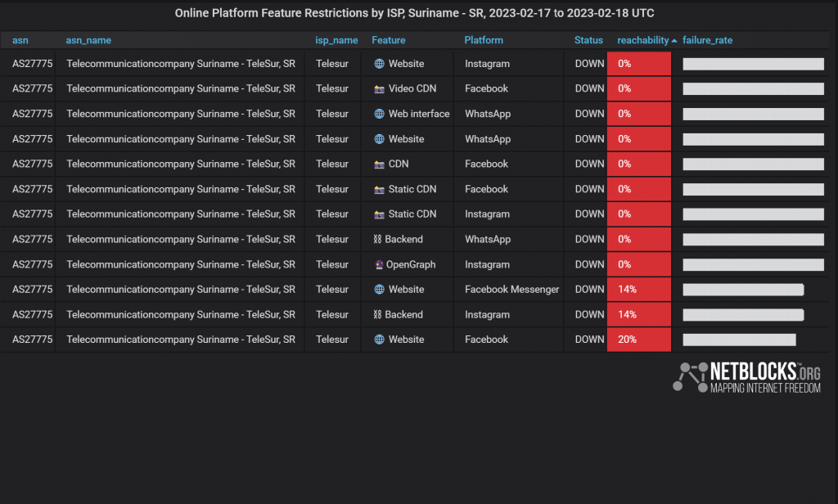Viewport: 838px width, 504px height.
Task: Sort by failure_rate column header
Action: click(707, 40)
